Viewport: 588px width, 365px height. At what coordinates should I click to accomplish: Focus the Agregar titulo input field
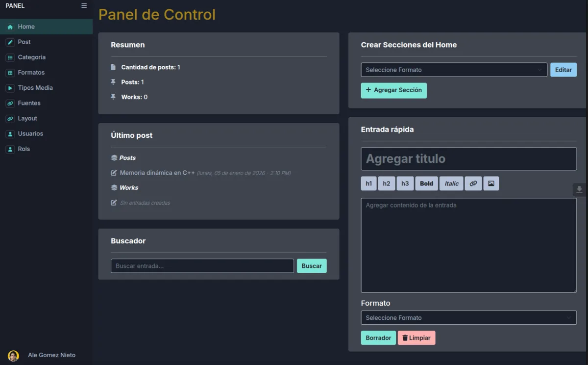468,159
